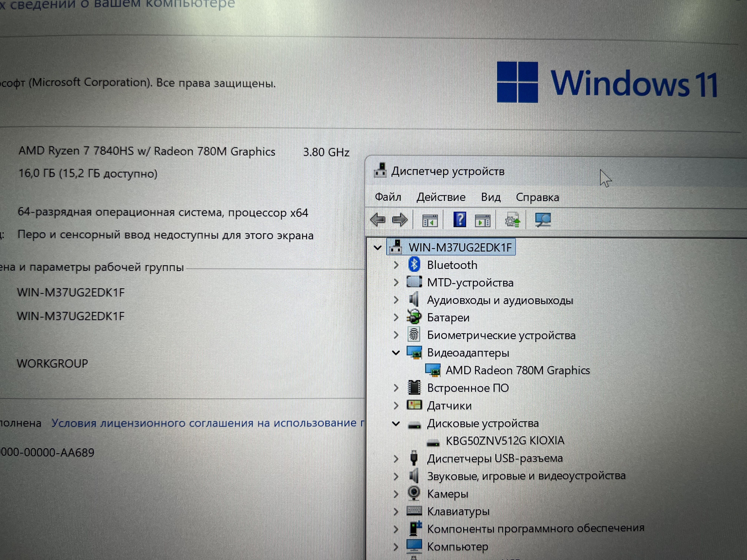747x560 pixels.
Task: Expand the Батареи category
Action: [x=396, y=318]
